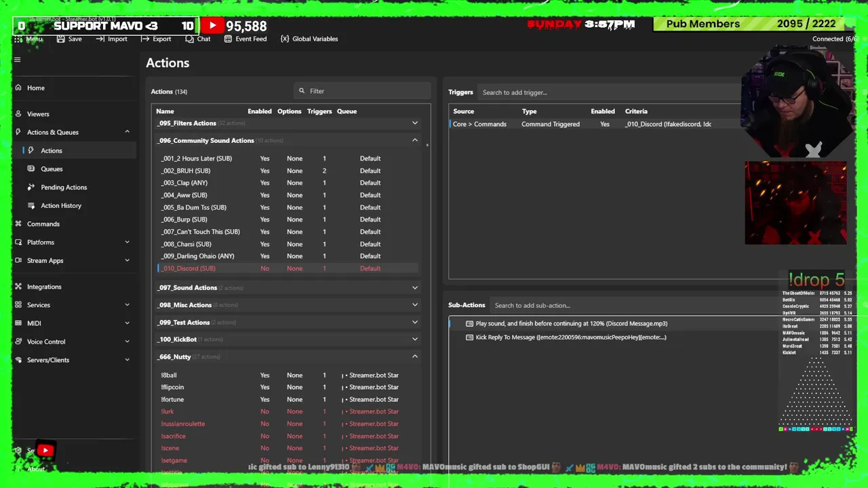Click the Play sound sub-action icon
This screenshot has width=868, height=488.
click(469, 323)
